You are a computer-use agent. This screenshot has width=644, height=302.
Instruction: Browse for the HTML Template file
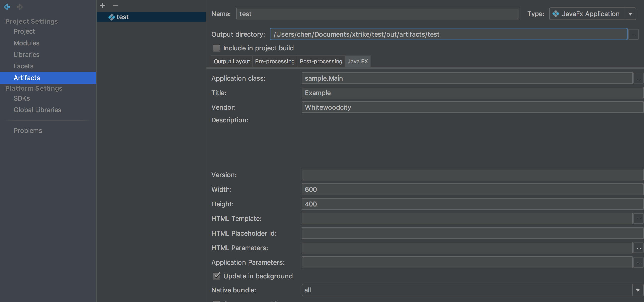[x=639, y=219]
